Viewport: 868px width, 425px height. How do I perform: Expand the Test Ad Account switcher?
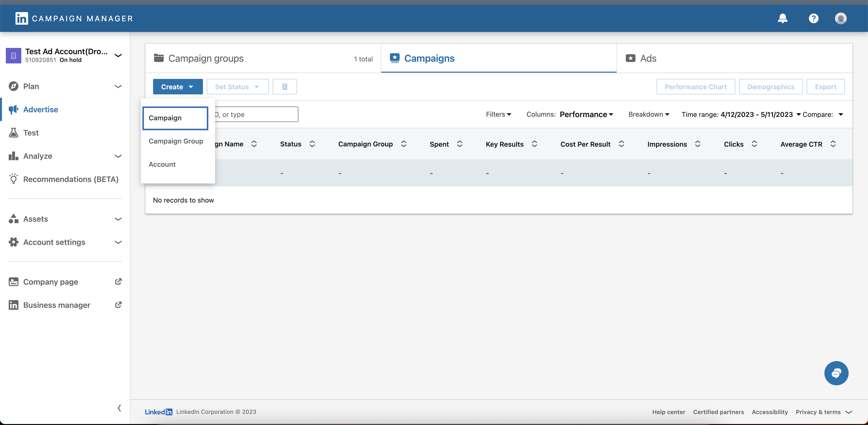pyautogui.click(x=118, y=55)
